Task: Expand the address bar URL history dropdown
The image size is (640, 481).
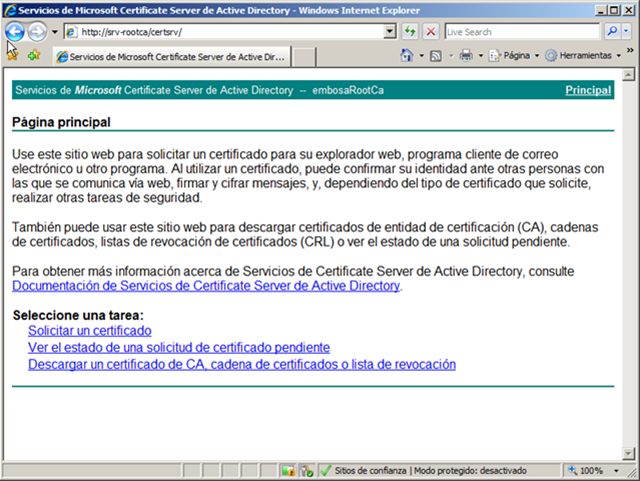Action: [x=390, y=32]
